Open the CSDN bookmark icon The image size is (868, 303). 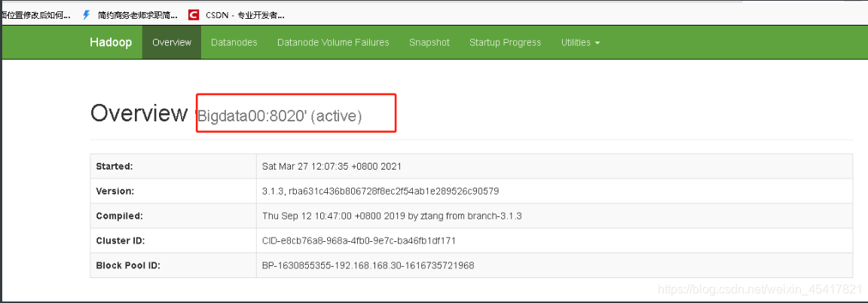(x=193, y=15)
